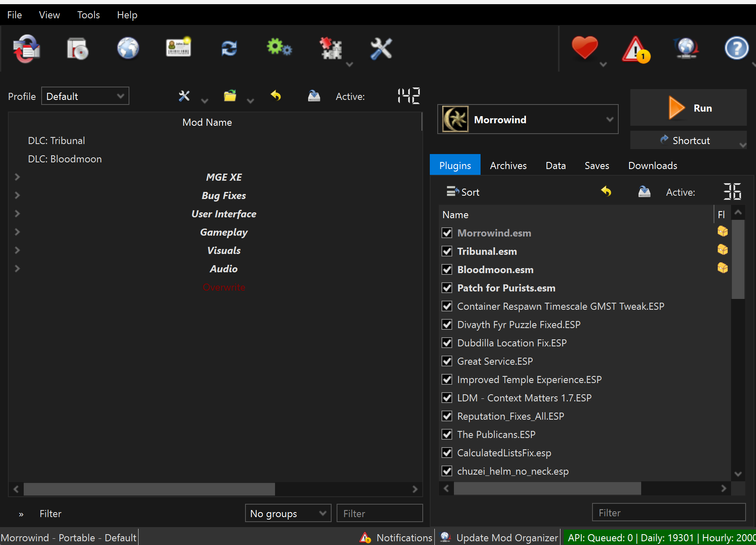Disable Divayth Fyr Puzzle Fixed plugin checkbox
This screenshot has height=545, width=756.
pos(447,324)
